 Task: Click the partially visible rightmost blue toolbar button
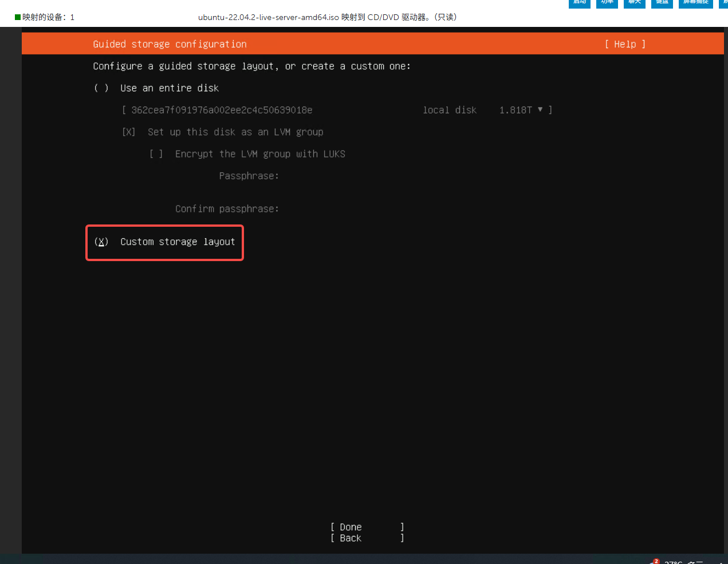724,3
